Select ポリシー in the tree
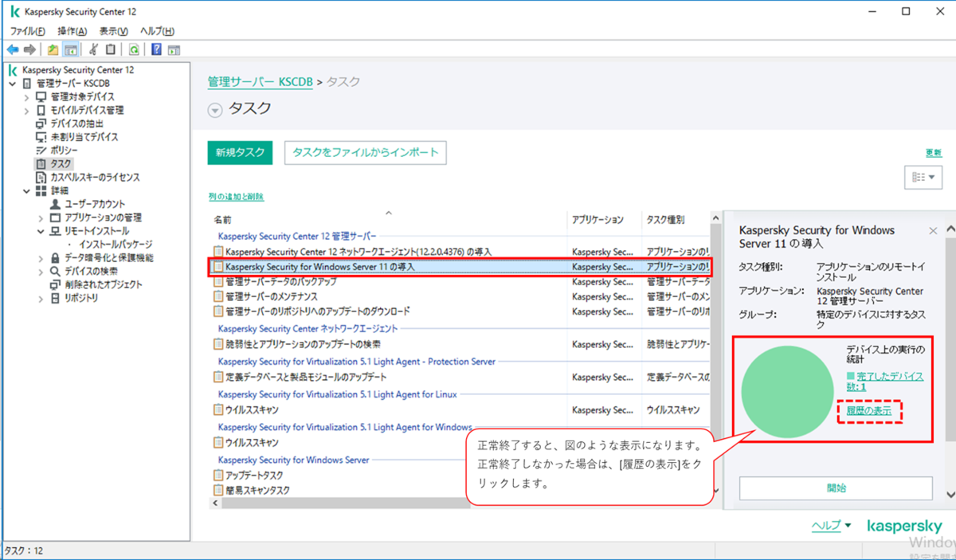Screen dimensions: 956x560 tap(64, 151)
